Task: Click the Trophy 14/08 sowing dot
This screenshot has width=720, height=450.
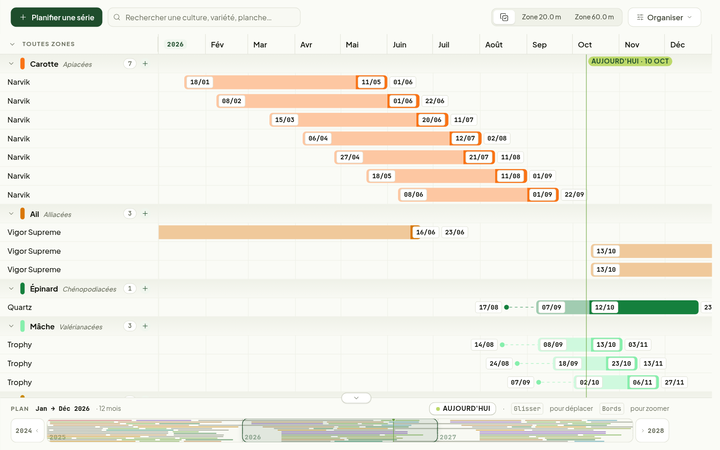Action: click(502, 344)
